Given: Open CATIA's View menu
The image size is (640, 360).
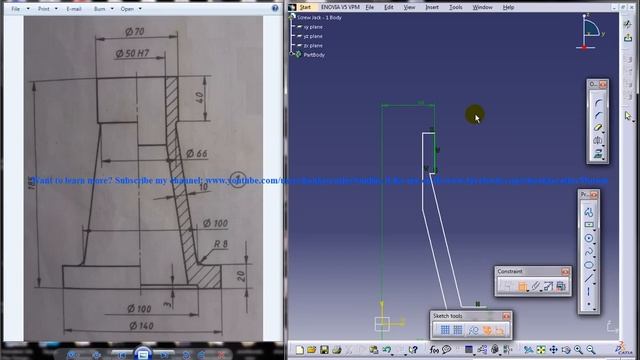Looking at the screenshot, I should click(409, 7).
